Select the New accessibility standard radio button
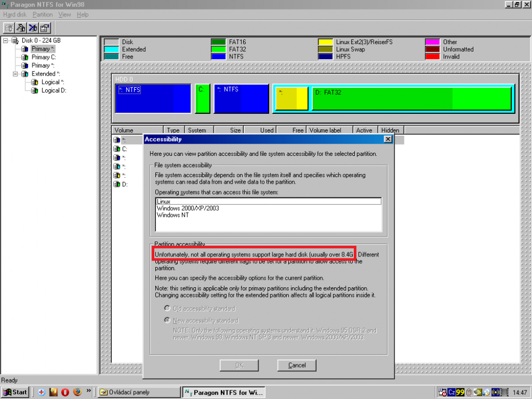The width and height of the screenshot is (532, 399). 168,320
